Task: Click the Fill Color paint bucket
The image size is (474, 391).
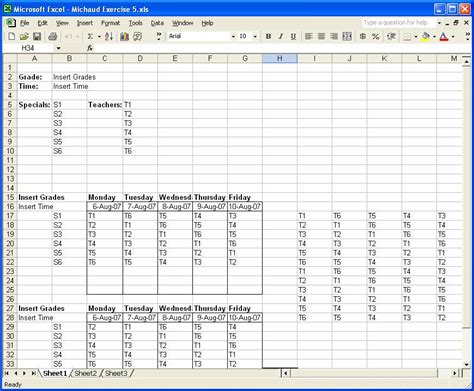Action: coord(426,36)
